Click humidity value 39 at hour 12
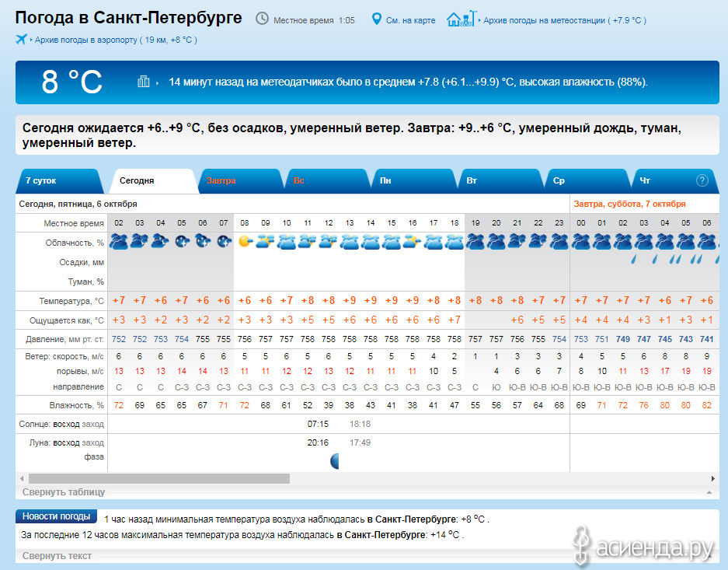 [328, 406]
